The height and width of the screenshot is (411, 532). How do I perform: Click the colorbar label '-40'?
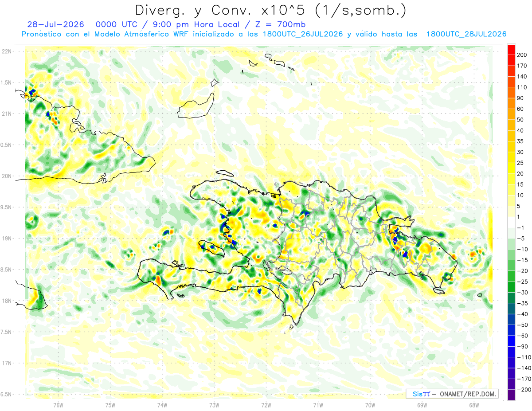coord(522,314)
